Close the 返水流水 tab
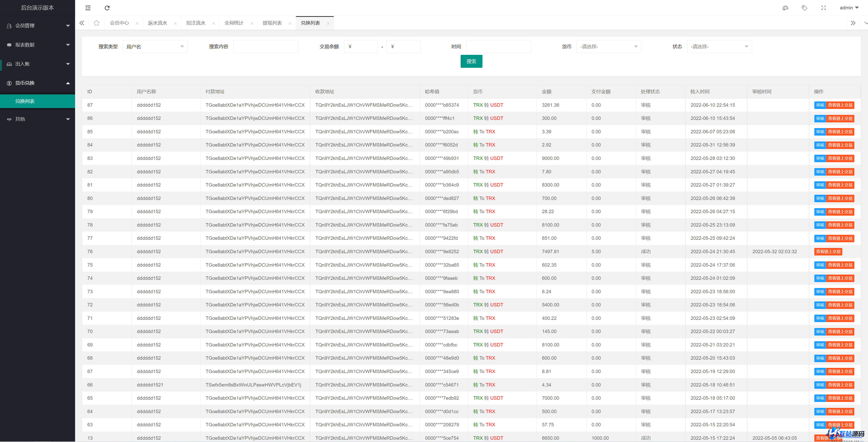The height and width of the screenshot is (442, 868). tap(175, 23)
